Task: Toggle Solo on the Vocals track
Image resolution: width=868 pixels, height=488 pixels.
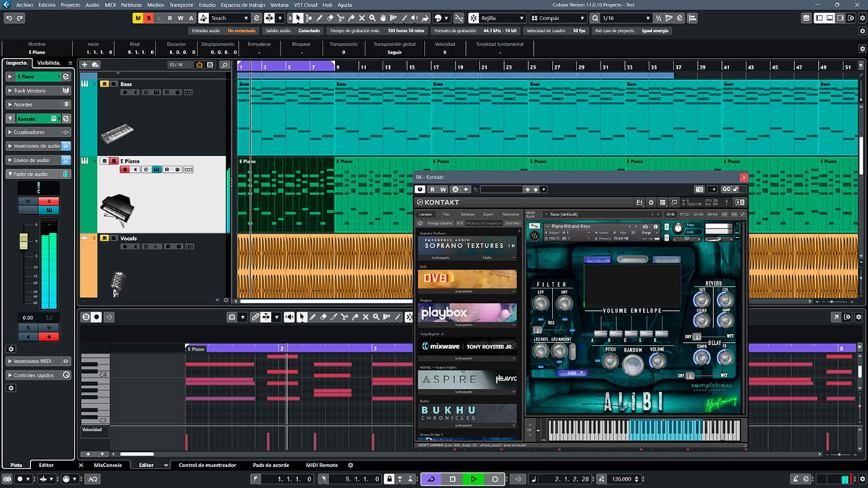Action: tap(112, 238)
